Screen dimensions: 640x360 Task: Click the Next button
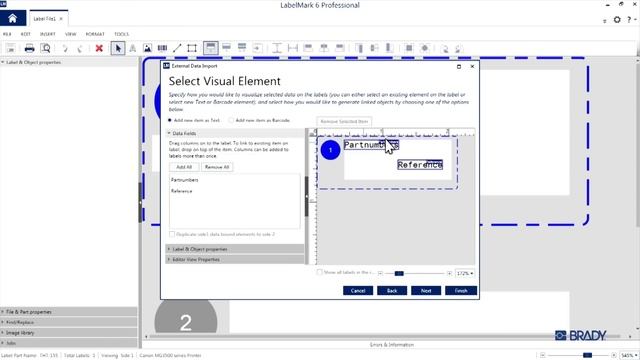click(426, 291)
